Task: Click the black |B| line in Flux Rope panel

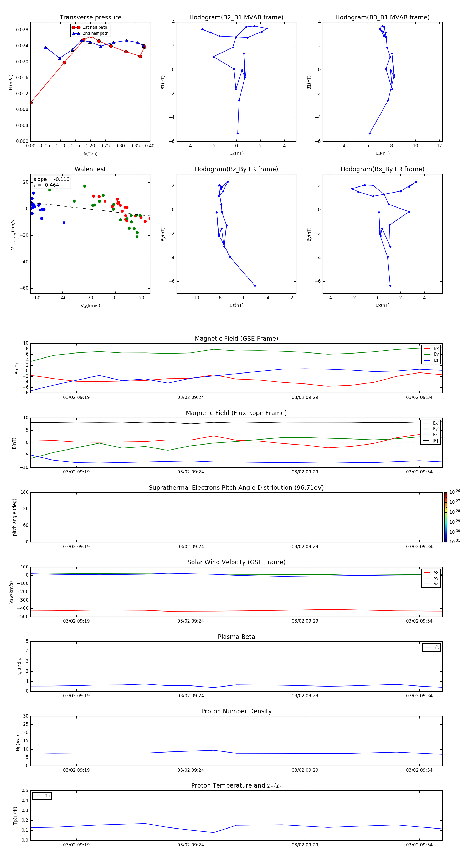Action: [236, 422]
